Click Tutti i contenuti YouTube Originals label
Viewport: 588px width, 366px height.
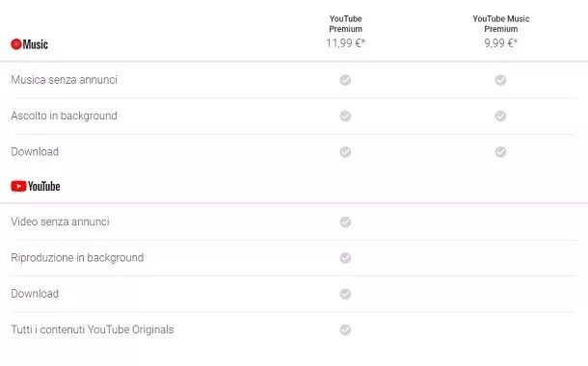coord(93,329)
